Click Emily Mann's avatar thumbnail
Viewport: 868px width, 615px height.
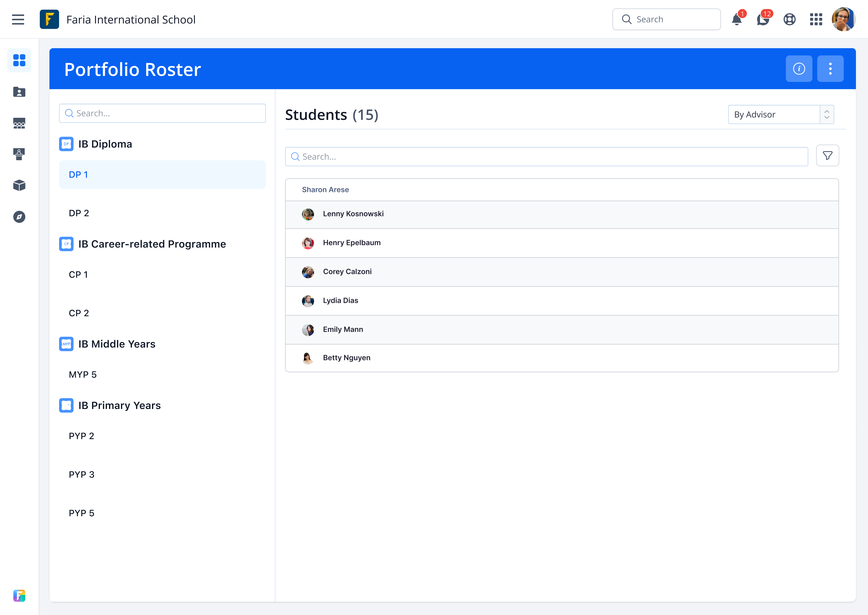pos(308,330)
